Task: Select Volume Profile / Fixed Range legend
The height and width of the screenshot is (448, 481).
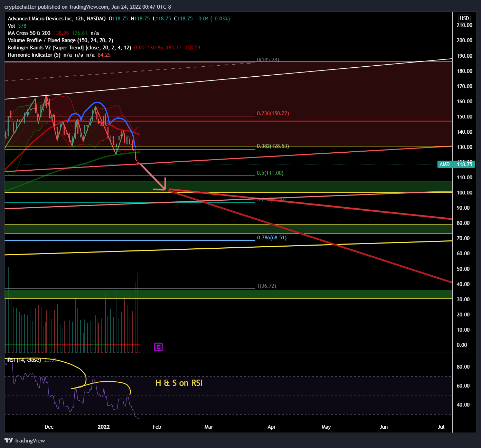Action: (60, 40)
